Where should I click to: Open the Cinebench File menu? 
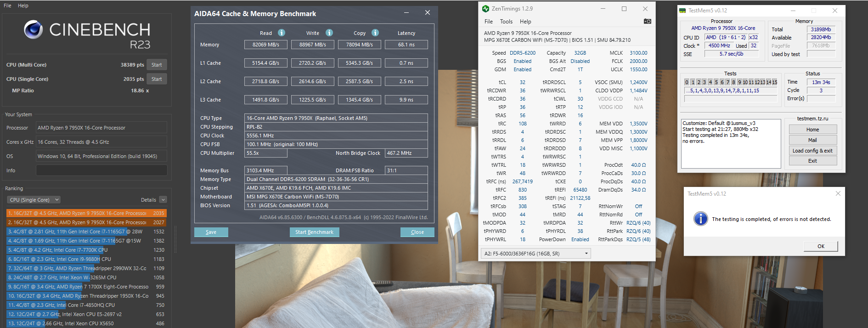coord(7,6)
